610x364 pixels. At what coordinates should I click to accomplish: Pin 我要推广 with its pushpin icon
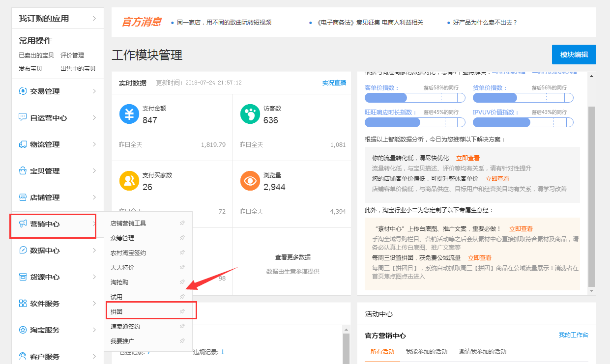tap(182, 340)
